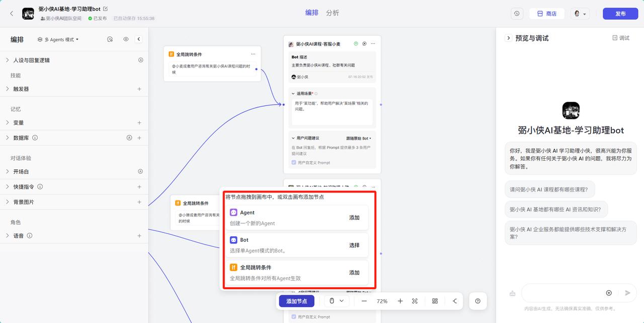Click the auto-generate icon for 数据库
Screen dimensions: 644x323
click(129, 138)
